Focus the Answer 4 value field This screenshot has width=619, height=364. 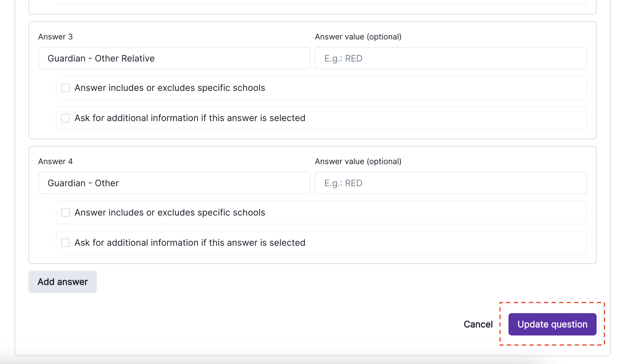(451, 183)
